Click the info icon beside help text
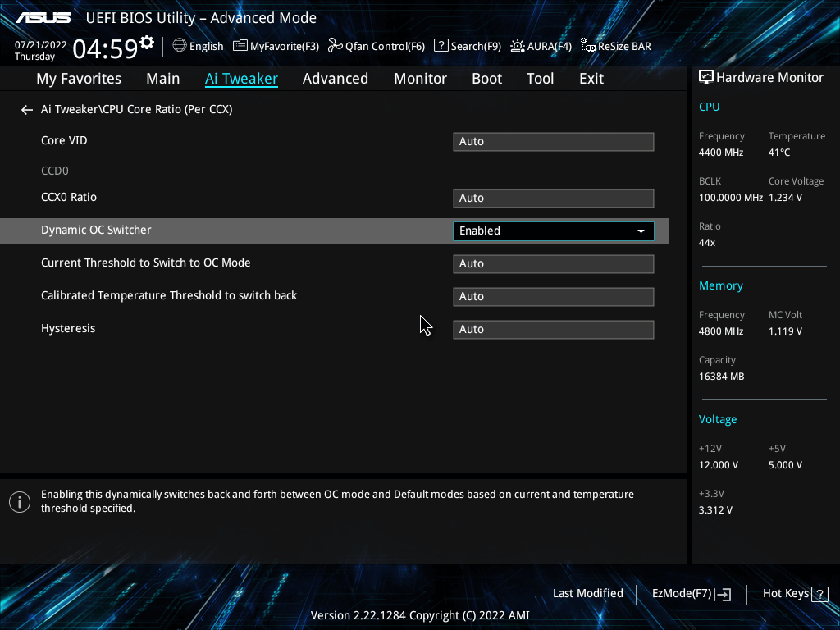Viewport: 840px width, 630px height. pos(20,502)
